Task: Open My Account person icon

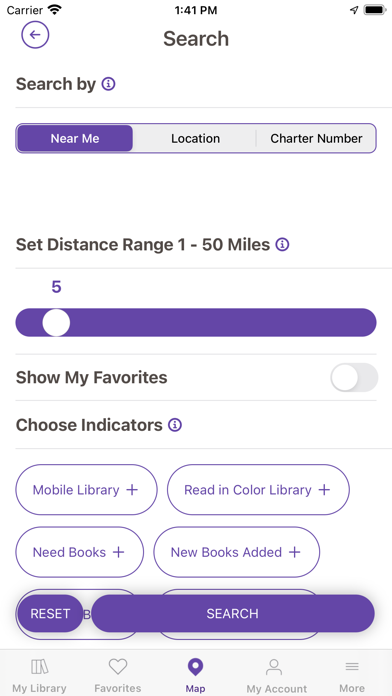Action: coord(274,667)
